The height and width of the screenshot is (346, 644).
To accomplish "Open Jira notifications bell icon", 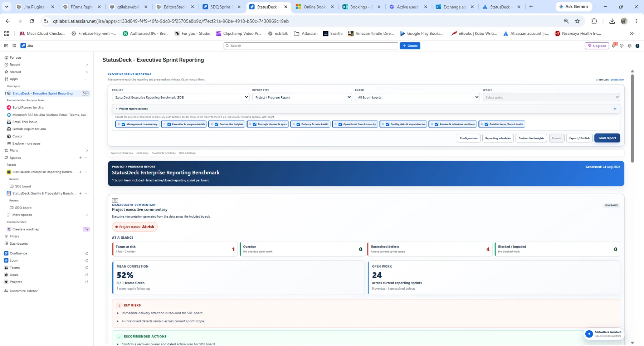I will (614, 46).
